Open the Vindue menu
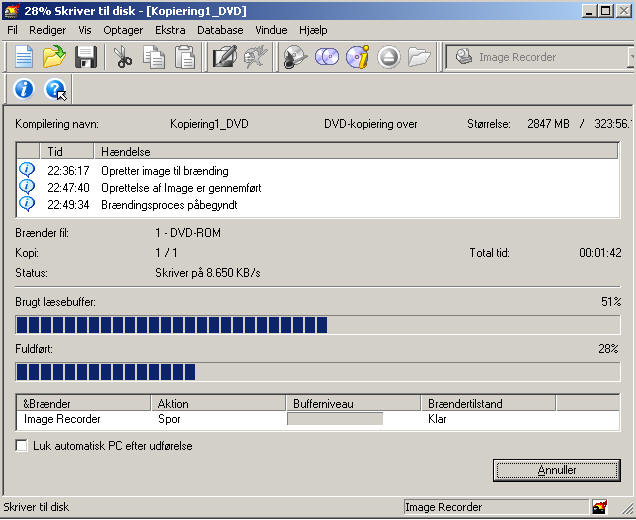Screen dimensions: 636x520 271,30
